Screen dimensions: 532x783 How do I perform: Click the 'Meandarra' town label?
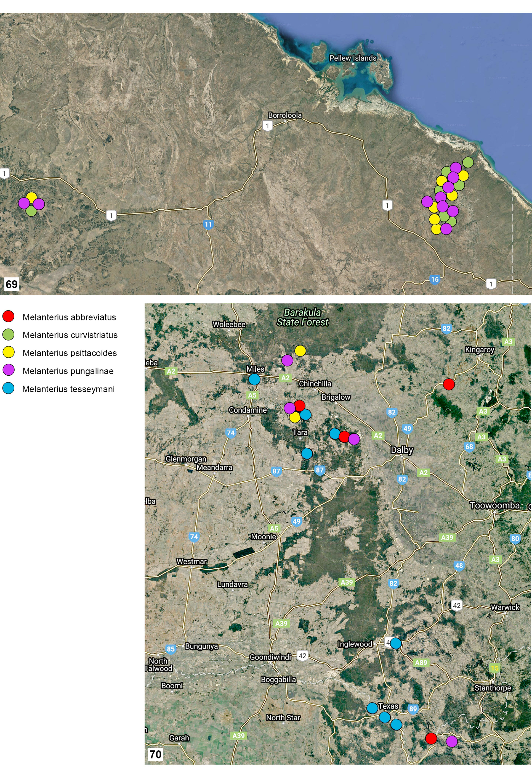click(214, 467)
